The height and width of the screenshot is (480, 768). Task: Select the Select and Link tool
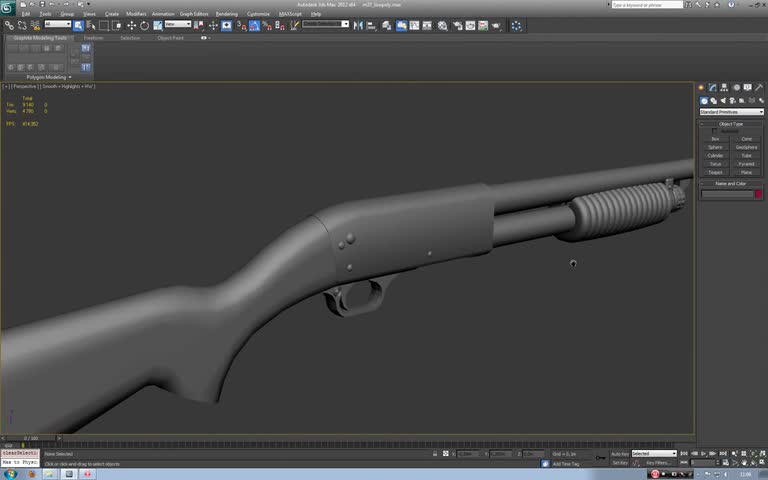pyautogui.click(x=9, y=25)
